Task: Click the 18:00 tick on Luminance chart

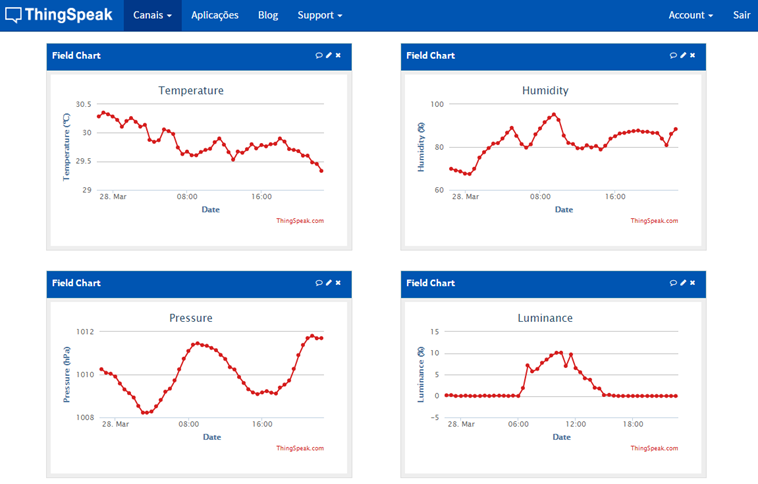Action: tap(633, 424)
